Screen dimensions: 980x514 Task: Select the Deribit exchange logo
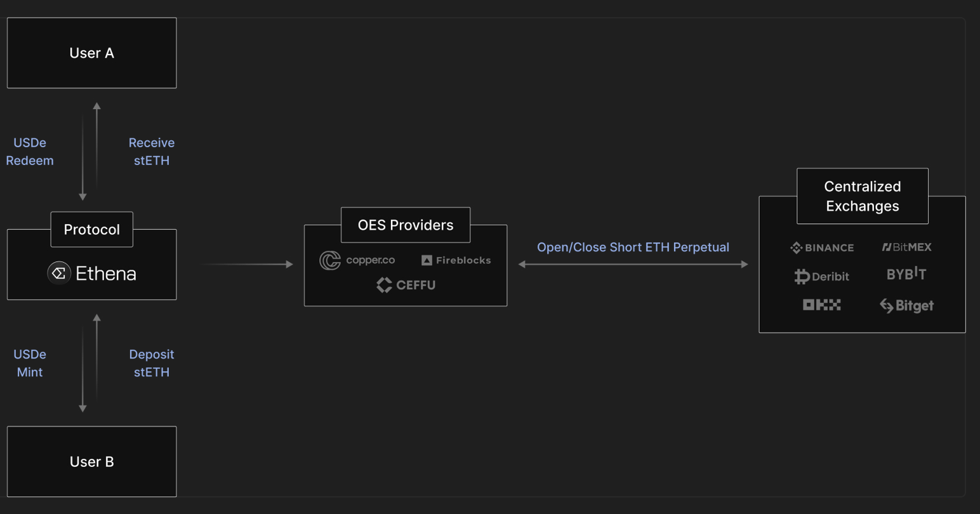tap(822, 276)
